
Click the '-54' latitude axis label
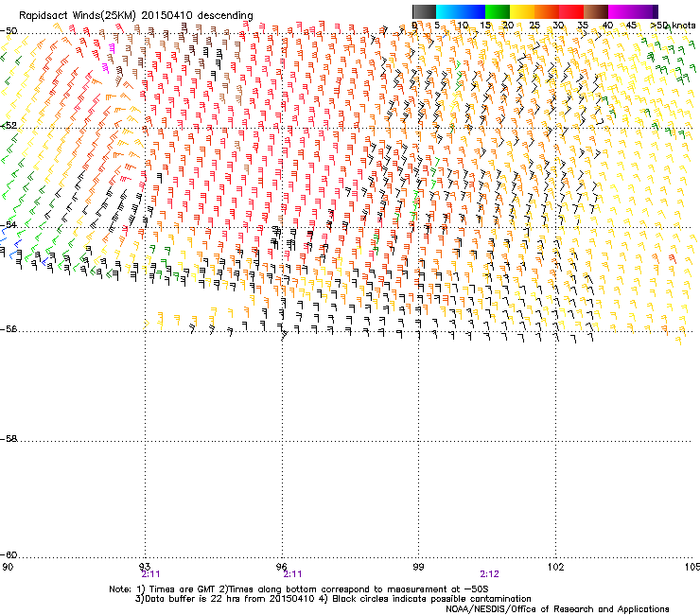coord(9,224)
